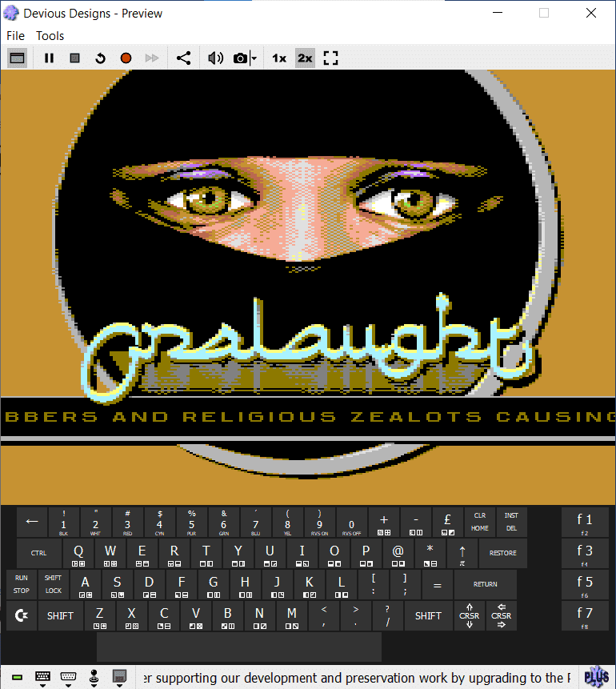The width and height of the screenshot is (616, 689).
Task: Click the PLUS upgrade badge
Action: pyautogui.click(x=597, y=677)
